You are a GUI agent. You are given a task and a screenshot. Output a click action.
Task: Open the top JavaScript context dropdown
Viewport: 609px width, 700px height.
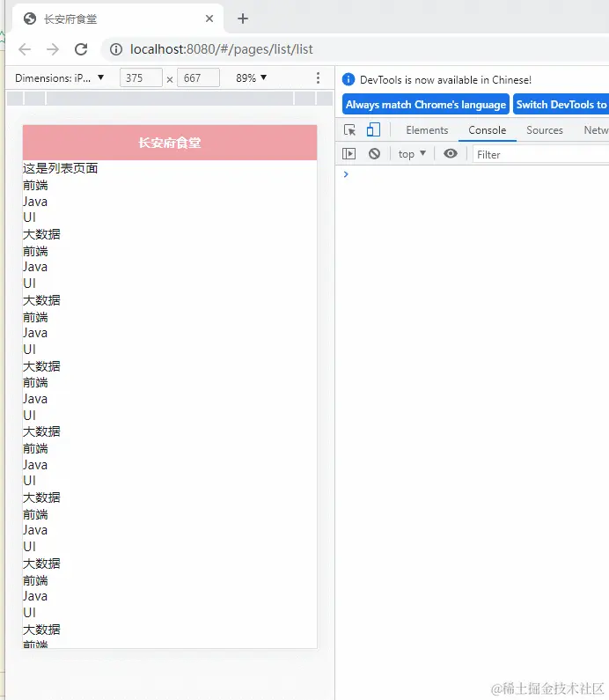coord(412,154)
